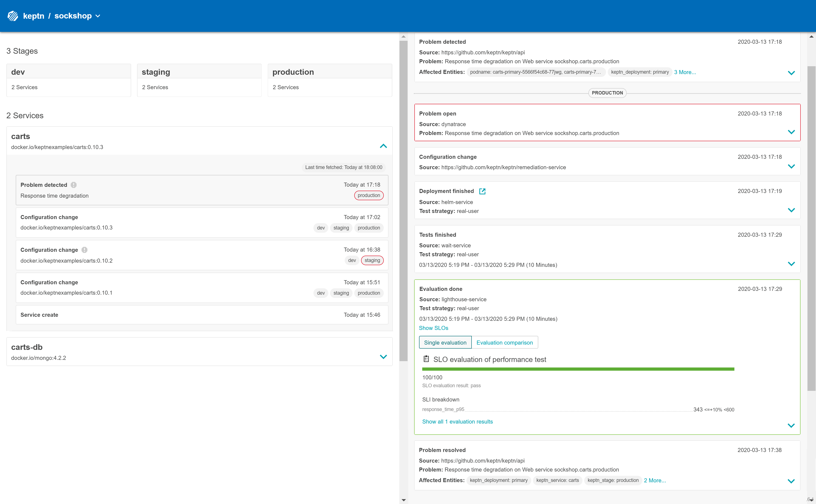Click the clipboard icon beside SLO evaluation heading

[426, 359]
